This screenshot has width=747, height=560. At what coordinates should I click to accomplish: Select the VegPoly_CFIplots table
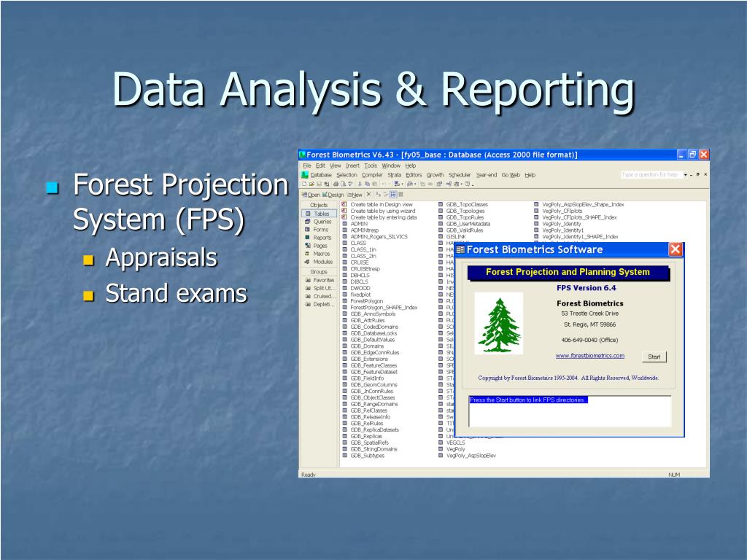click(558, 211)
